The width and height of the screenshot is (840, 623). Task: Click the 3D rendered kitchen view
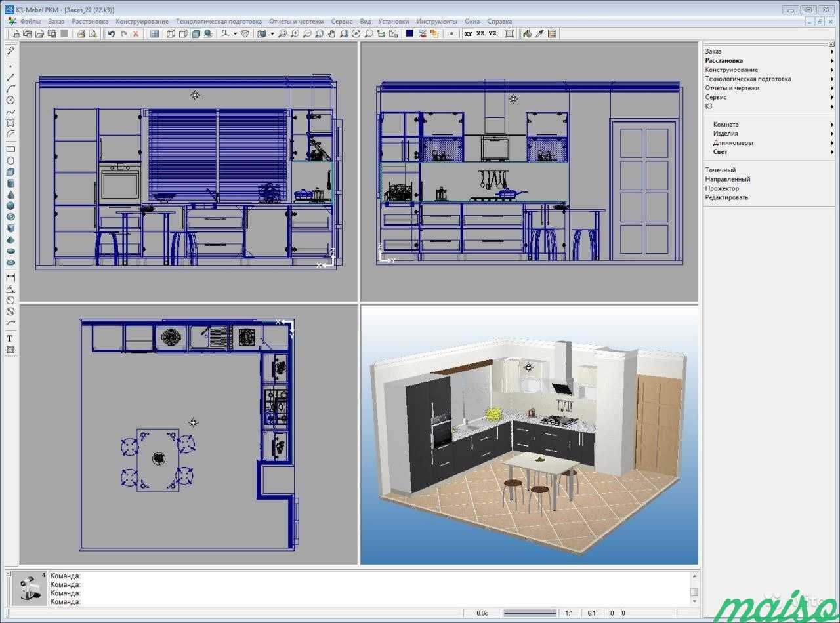pos(529,434)
